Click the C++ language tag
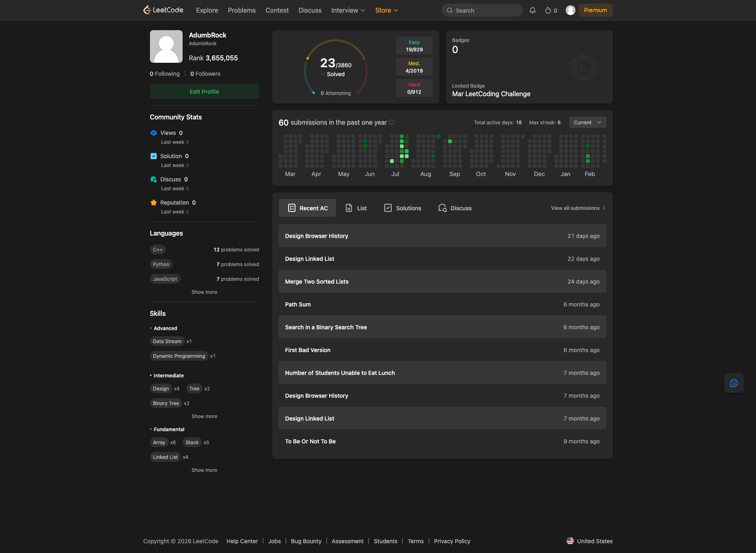 pyautogui.click(x=158, y=250)
